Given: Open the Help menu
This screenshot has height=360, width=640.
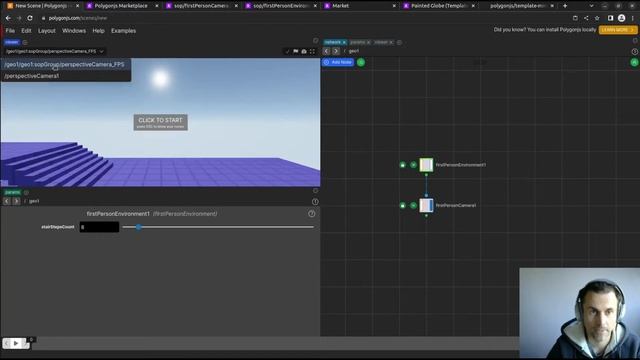Looking at the screenshot, I should (98, 31).
